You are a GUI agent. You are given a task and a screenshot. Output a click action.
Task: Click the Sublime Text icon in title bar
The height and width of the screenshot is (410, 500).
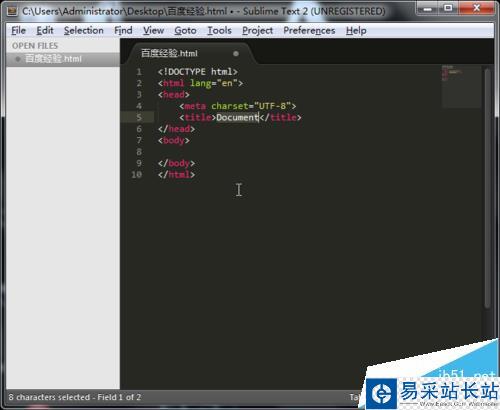coord(12,11)
